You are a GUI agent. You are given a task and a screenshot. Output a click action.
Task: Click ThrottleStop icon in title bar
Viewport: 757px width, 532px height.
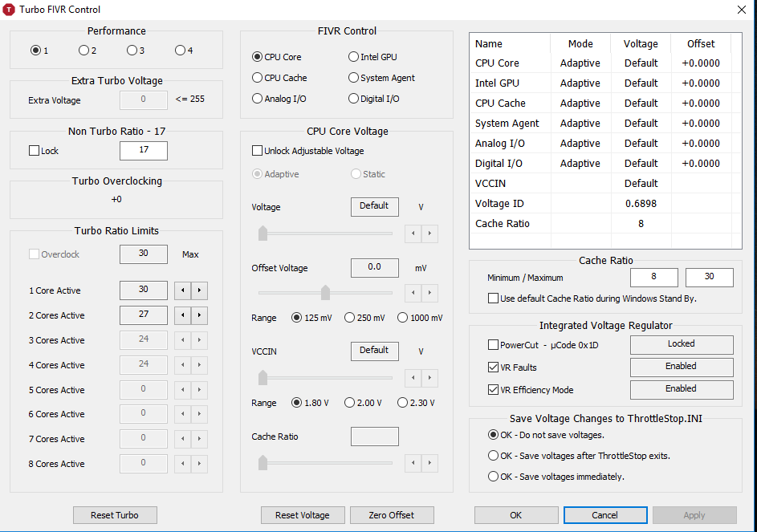click(x=9, y=9)
